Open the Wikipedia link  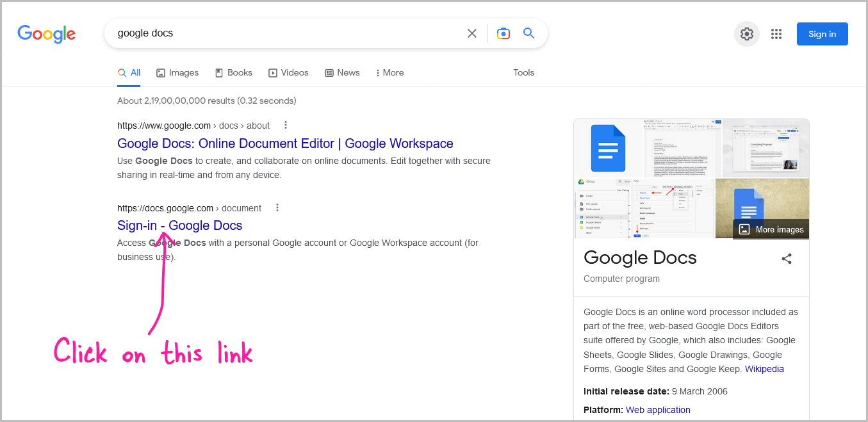(764, 369)
